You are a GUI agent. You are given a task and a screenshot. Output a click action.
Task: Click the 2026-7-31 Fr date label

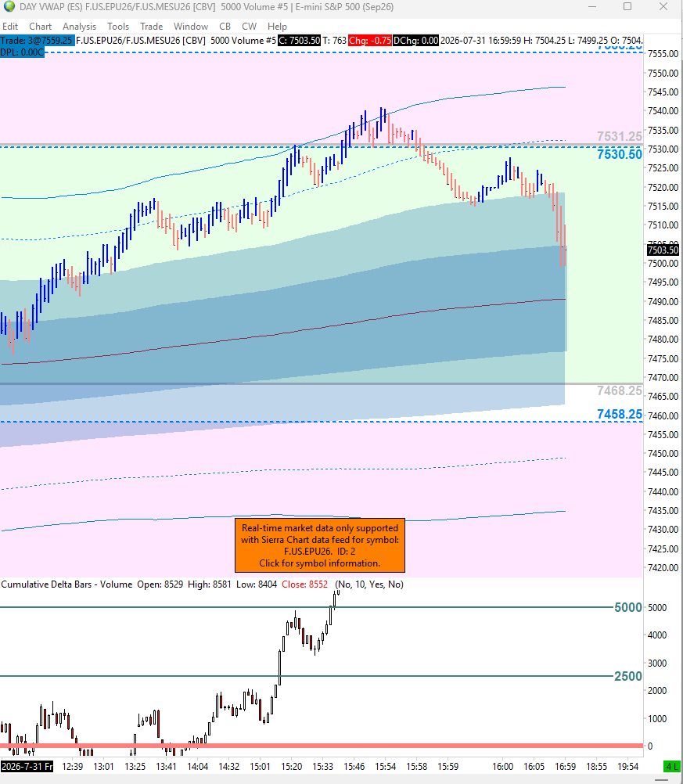tap(27, 766)
